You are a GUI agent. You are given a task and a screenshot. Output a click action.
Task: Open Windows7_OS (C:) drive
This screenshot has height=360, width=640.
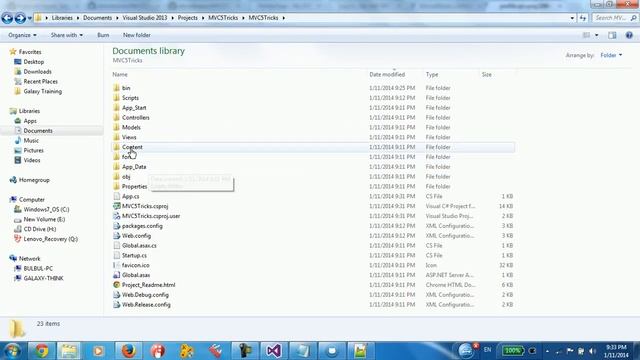pyautogui.click(x=46, y=209)
